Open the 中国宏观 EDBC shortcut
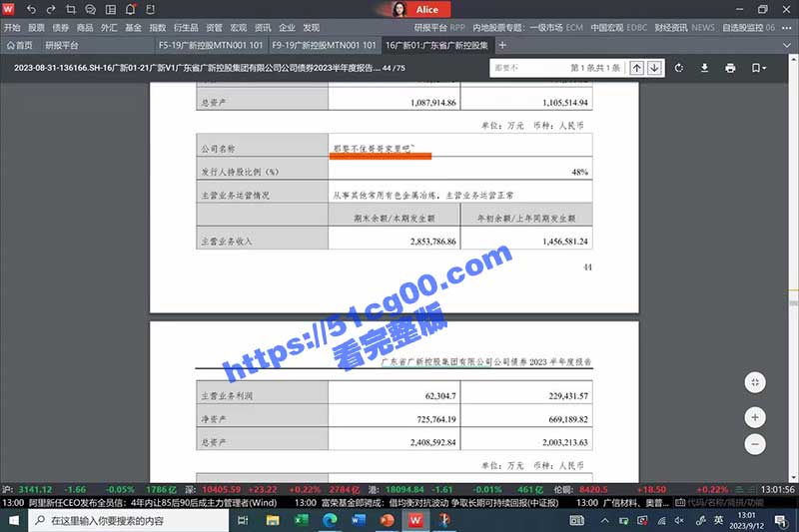This screenshot has width=799, height=532. [619, 28]
